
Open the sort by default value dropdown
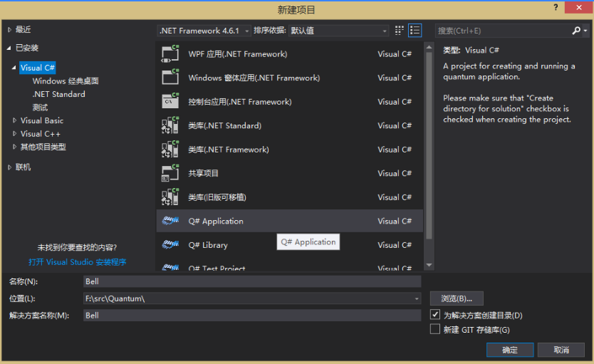click(x=339, y=31)
